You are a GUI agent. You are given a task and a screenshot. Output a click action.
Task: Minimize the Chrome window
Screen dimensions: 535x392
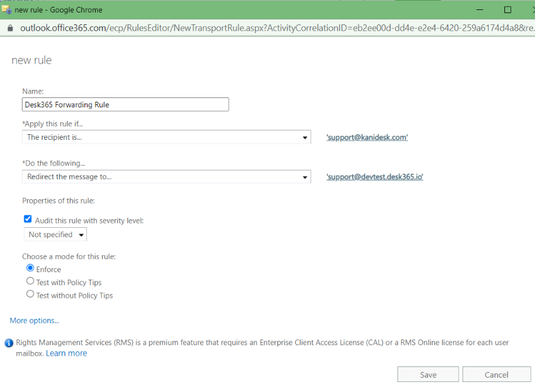pos(479,10)
